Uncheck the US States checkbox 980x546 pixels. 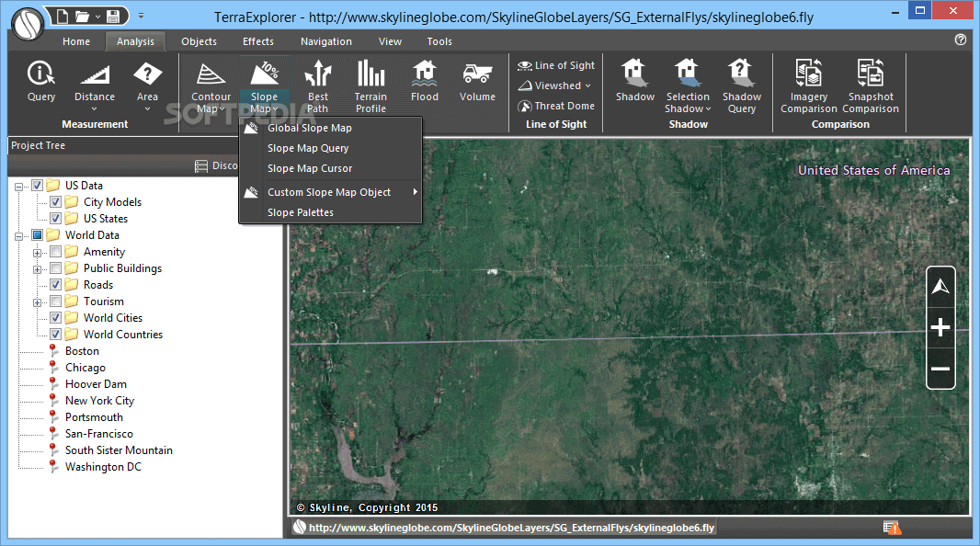[x=56, y=219]
